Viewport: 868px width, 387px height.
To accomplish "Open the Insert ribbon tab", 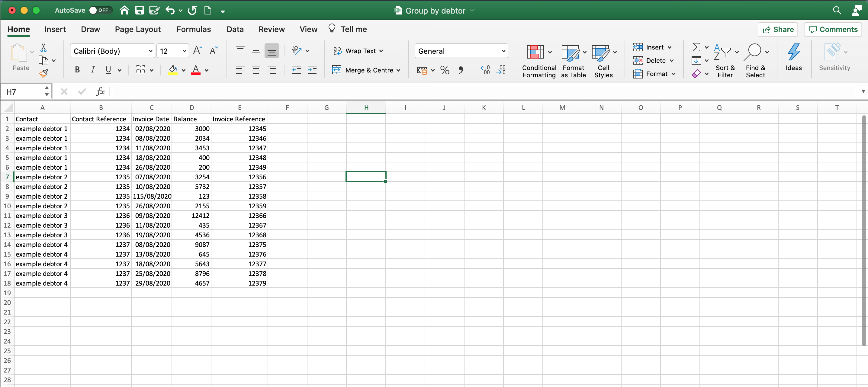I will (x=55, y=29).
